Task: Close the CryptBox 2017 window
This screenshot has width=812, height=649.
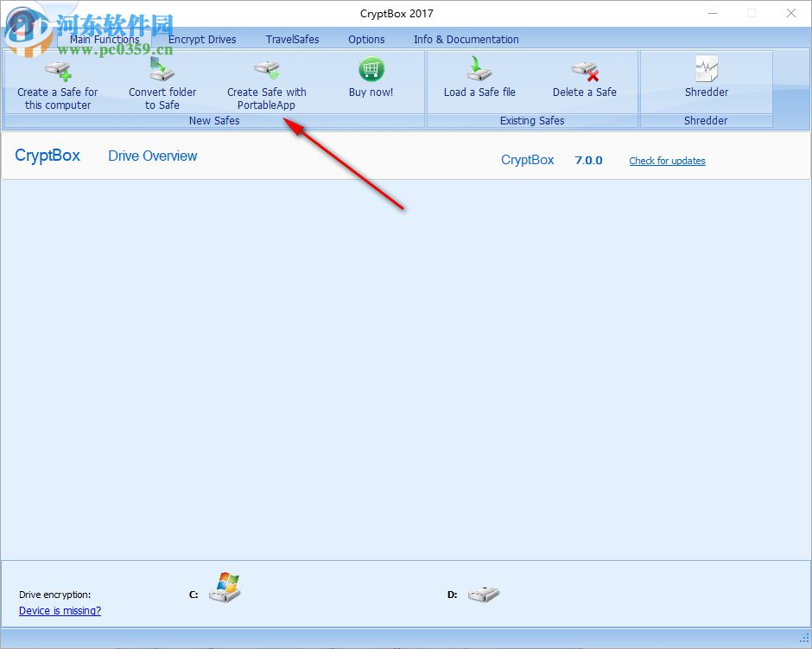Action: [x=790, y=14]
